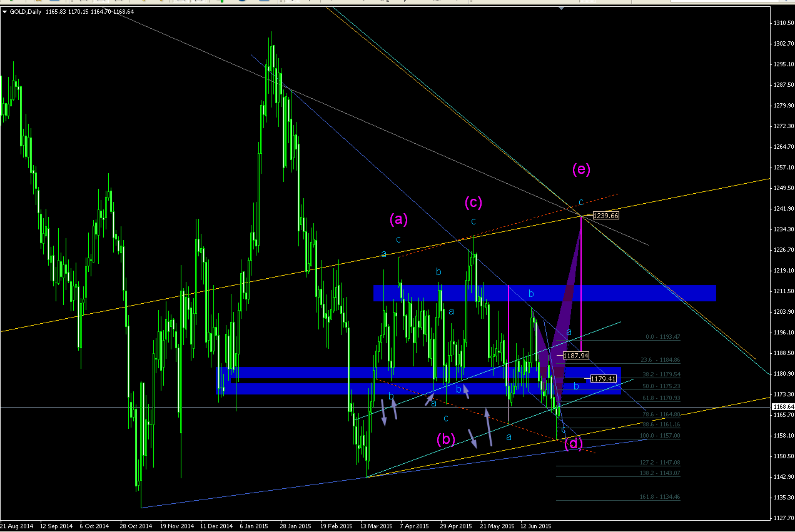
Task: Select the 0.0 - 1193.47 Fibonacci level
Action: (x=662, y=337)
